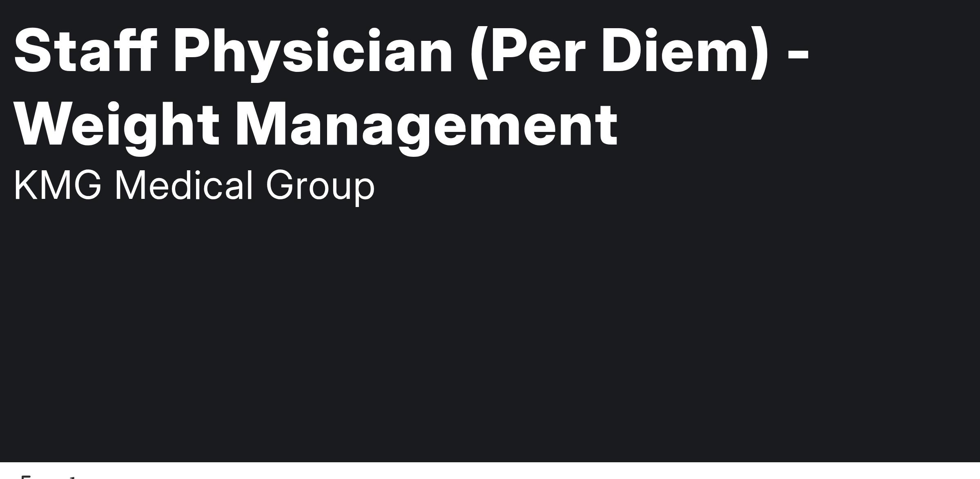Click the empty dark banner area below the company name

coord(490,327)
